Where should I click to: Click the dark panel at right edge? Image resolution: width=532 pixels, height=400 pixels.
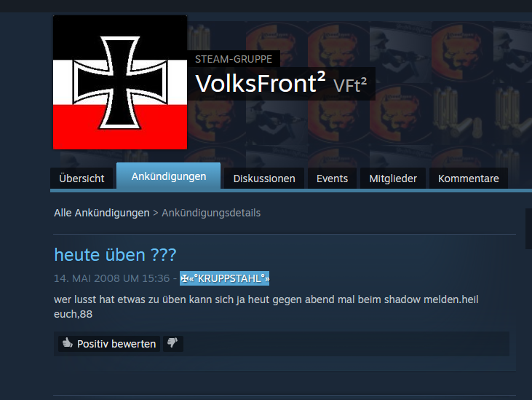(x=528, y=229)
